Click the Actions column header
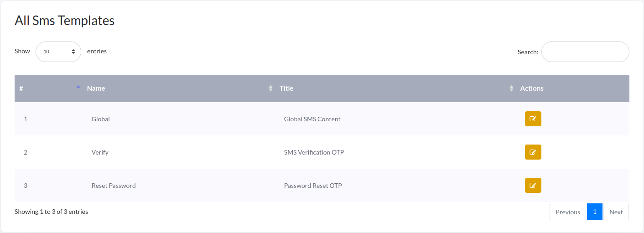The width and height of the screenshot is (644, 233). pyautogui.click(x=532, y=88)
